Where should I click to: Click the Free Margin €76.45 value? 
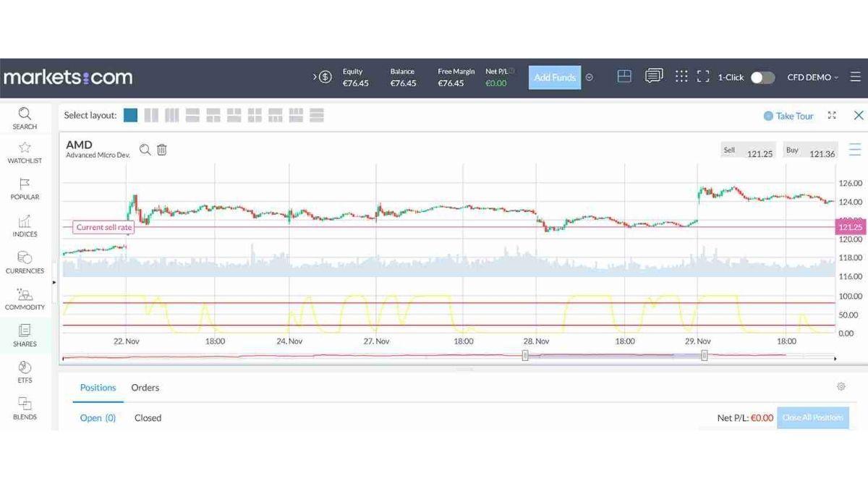pyautogui.click(x=451, y=83)
